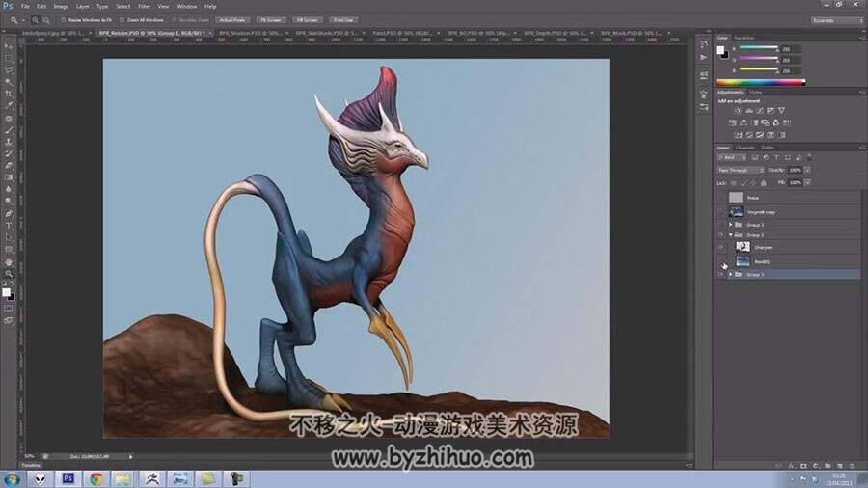Viewport: 868px width, 488px height.
Task: Click Actual Pixels button
Action: [x=232, y=20]
